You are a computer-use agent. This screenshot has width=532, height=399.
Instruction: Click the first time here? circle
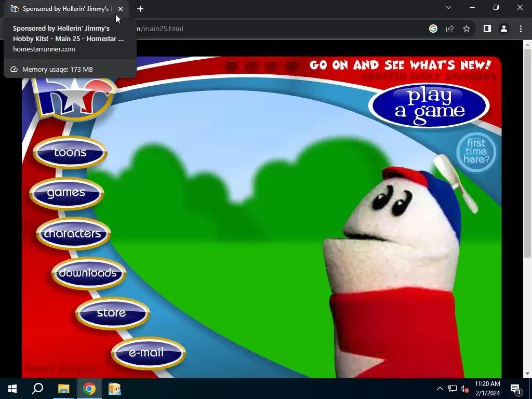[x=476, y=152]
